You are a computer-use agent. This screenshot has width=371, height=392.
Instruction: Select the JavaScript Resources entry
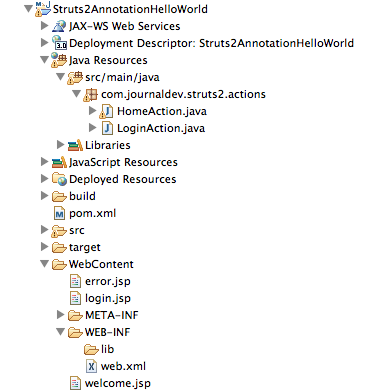[115, 162]
